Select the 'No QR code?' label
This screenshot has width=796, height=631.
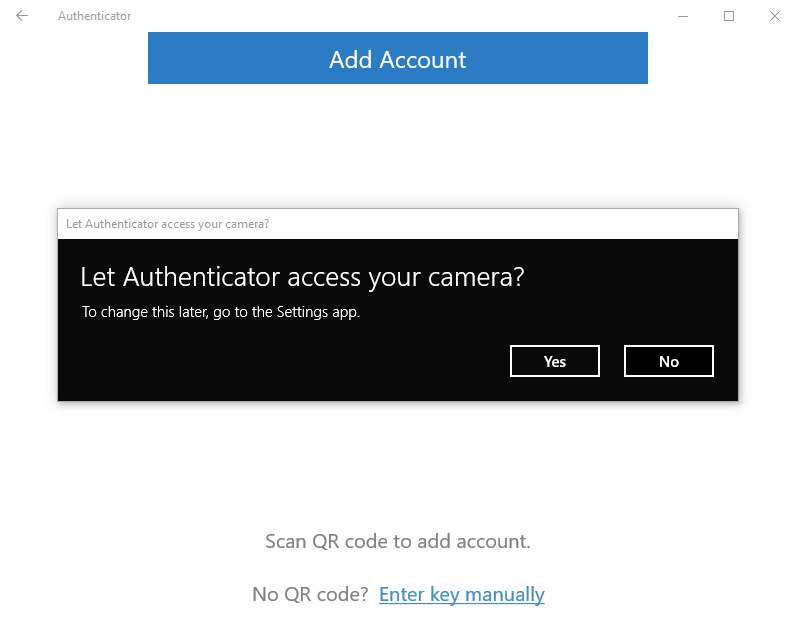point(310,594)
